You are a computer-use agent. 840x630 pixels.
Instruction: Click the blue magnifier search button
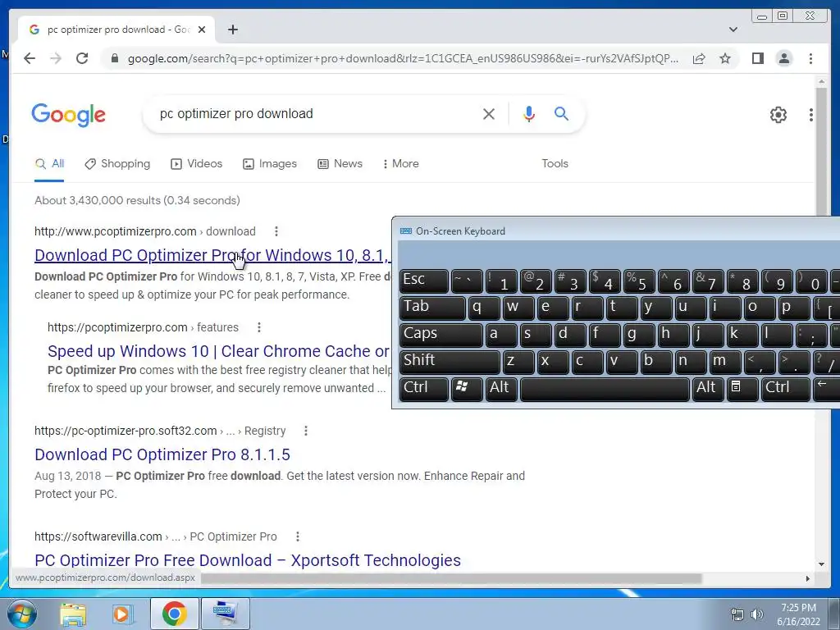(x=561, y=113)
